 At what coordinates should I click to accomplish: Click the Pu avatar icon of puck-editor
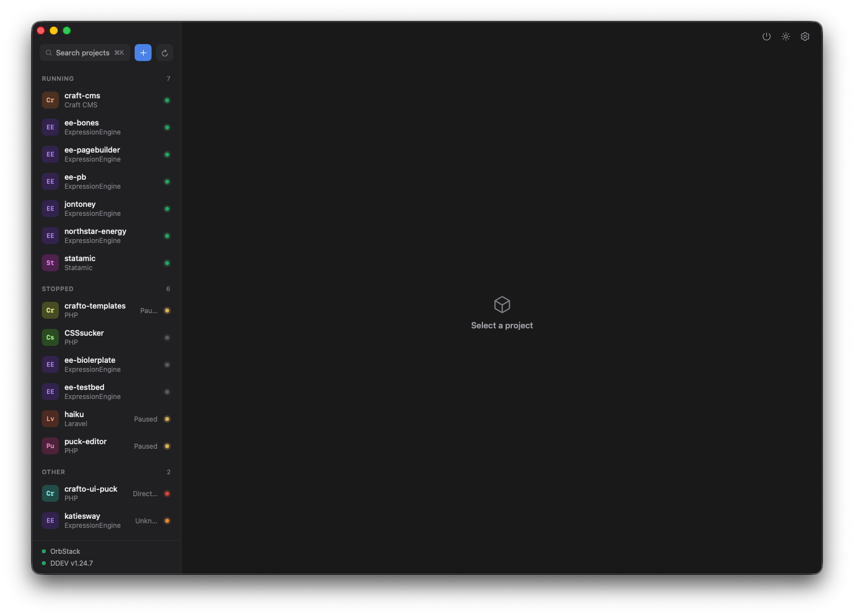click(x=50, y=446)
